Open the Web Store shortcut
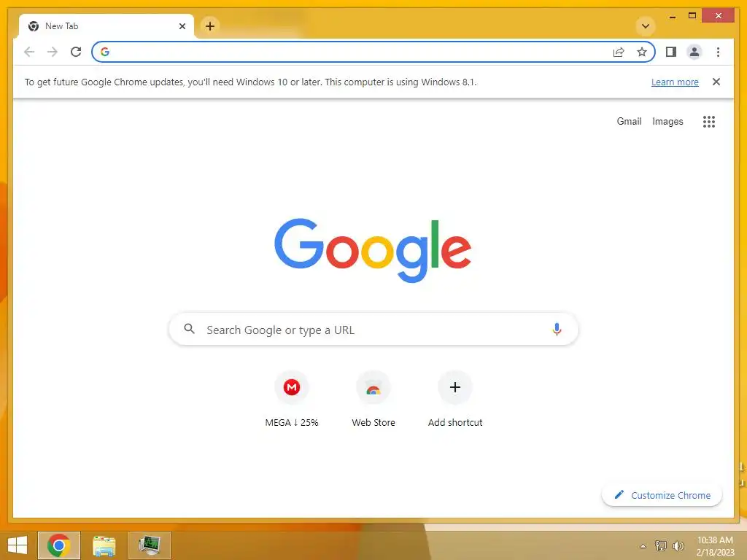 point(373,399)
